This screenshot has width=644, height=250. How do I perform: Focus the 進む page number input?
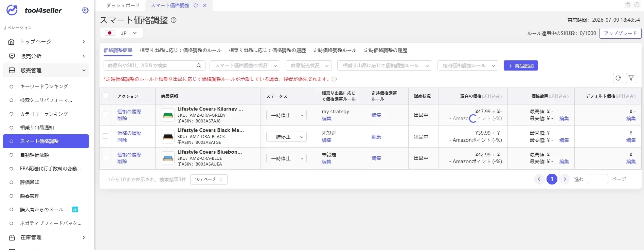(x=598, y=179)
